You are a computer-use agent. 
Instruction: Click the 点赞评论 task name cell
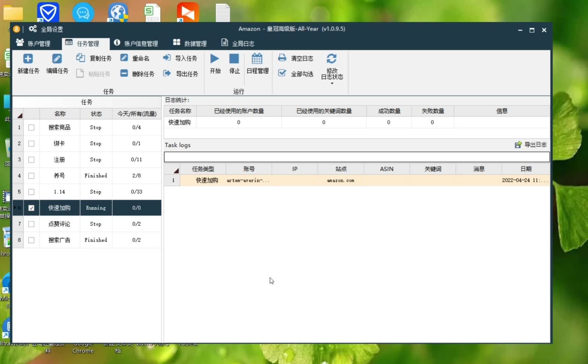click(x=60, y=224)
